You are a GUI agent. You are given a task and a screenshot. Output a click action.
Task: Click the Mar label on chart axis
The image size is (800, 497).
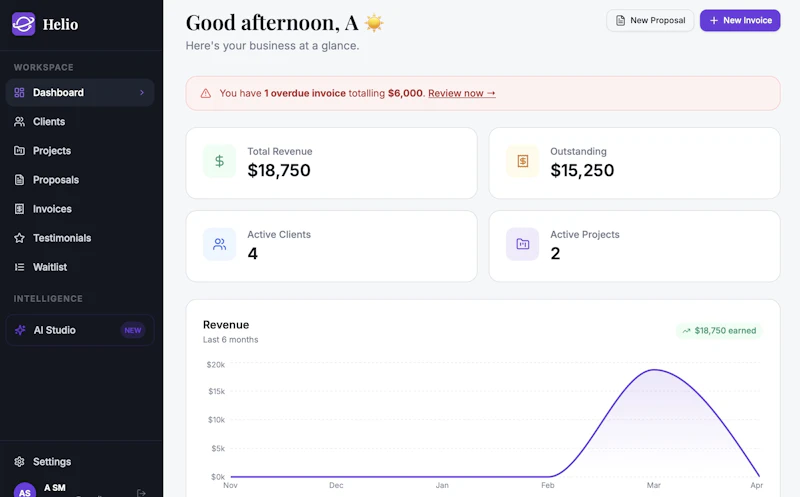coord(654,485)
